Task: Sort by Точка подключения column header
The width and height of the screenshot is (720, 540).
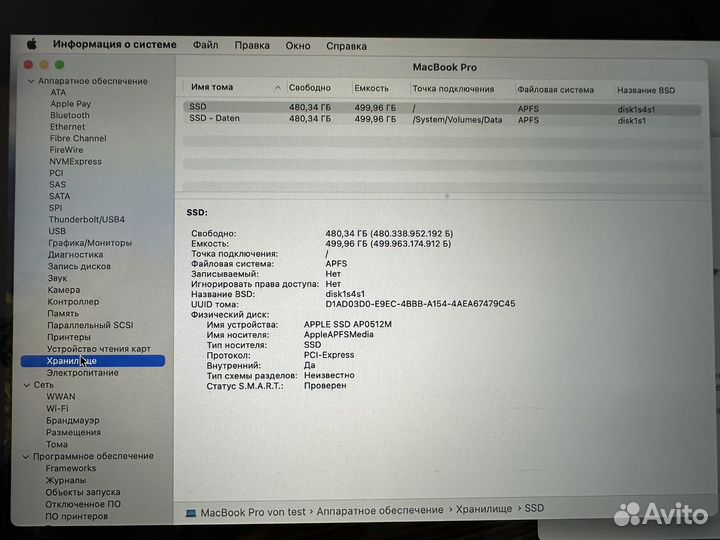Action: point(454,89)
